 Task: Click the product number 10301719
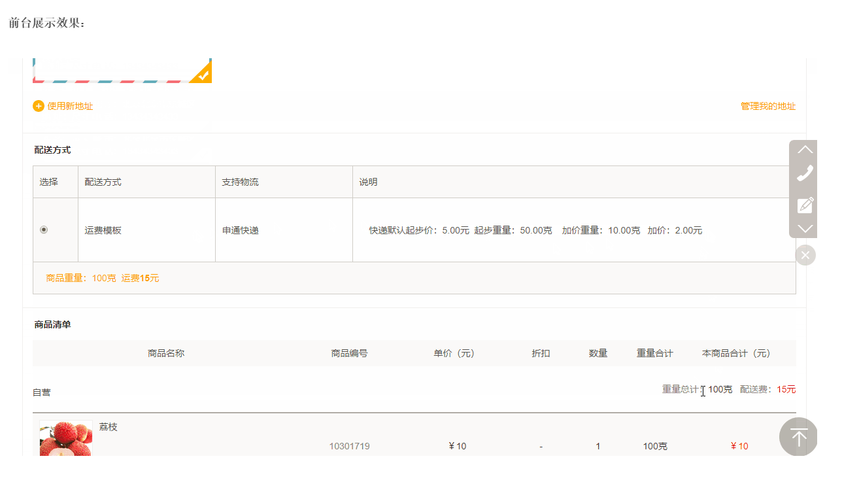349,446
